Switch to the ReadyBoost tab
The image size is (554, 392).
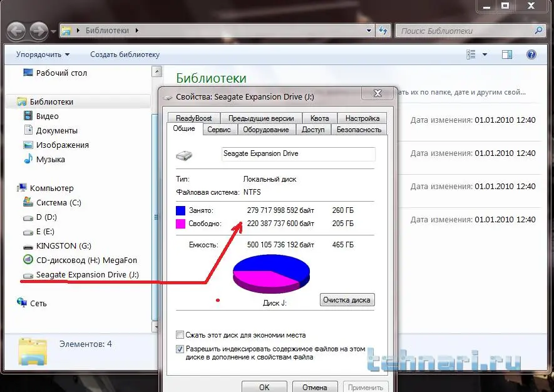coord(193,118)
